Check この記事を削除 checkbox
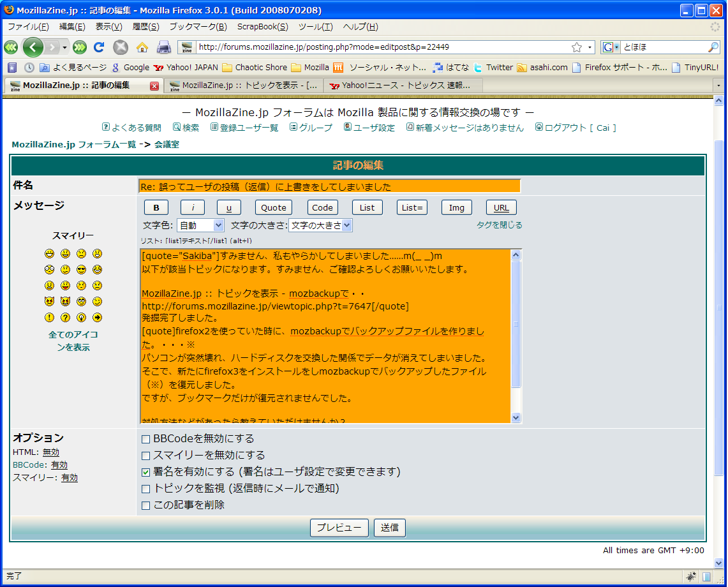Screen dimensions: 728x587 point(145,506)
